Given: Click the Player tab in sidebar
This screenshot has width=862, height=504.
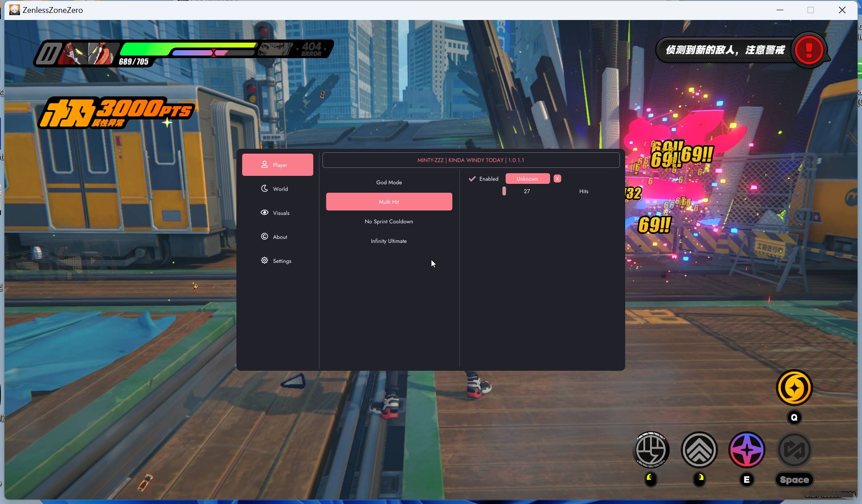Looking at the screenshot, I should click(x=277, y=164).
